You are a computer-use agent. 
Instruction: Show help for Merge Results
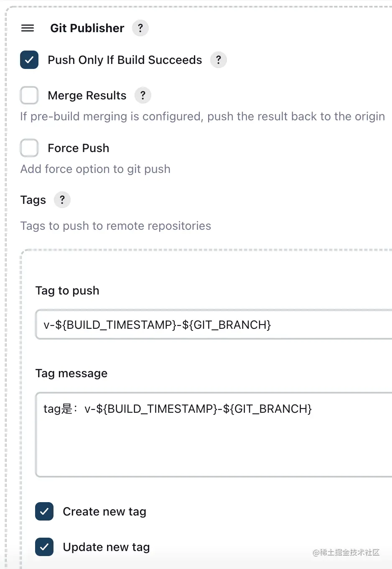click(x=143, y=95)
